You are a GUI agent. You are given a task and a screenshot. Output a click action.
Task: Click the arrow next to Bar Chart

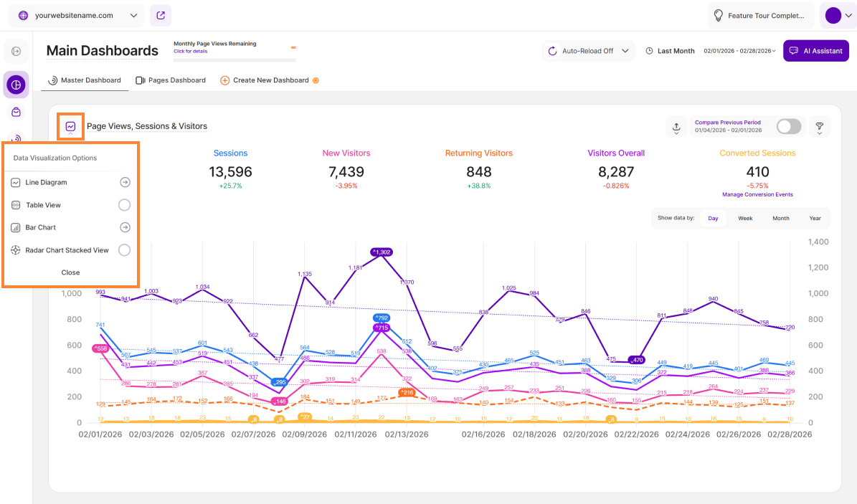click(124, 227)
